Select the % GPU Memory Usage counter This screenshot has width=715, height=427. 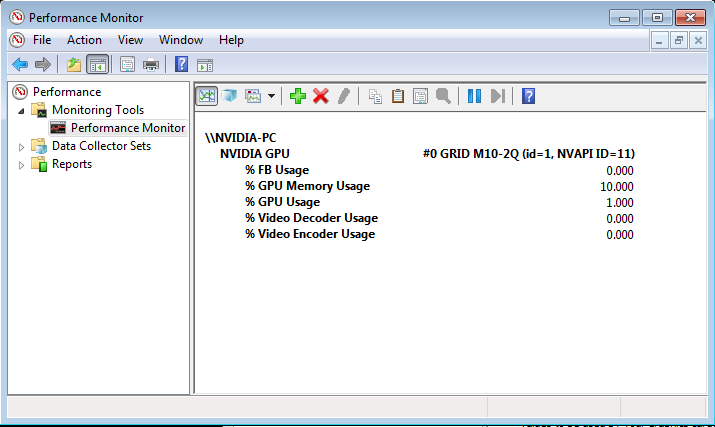click(307, 186)
